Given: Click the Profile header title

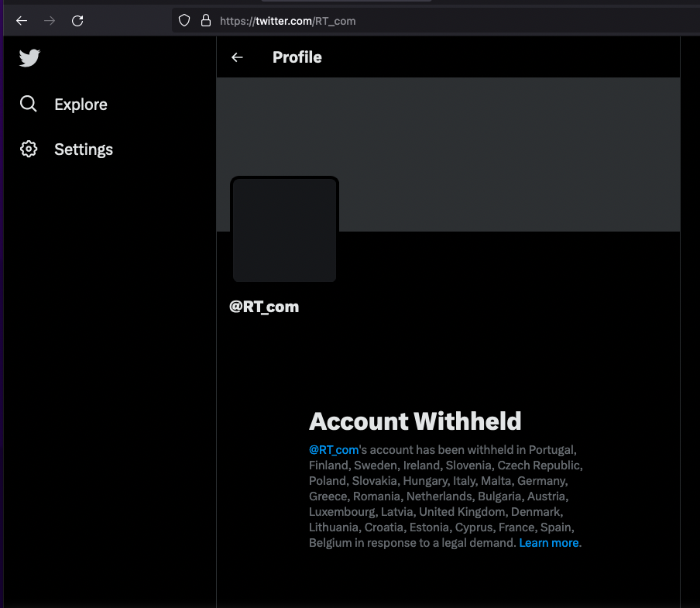Looking at the screenshot, I should pyautogui.click(x=297, y=57).
